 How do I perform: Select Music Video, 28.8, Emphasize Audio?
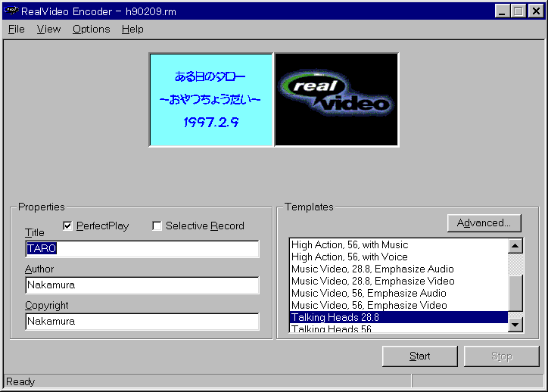click(399, 269)
